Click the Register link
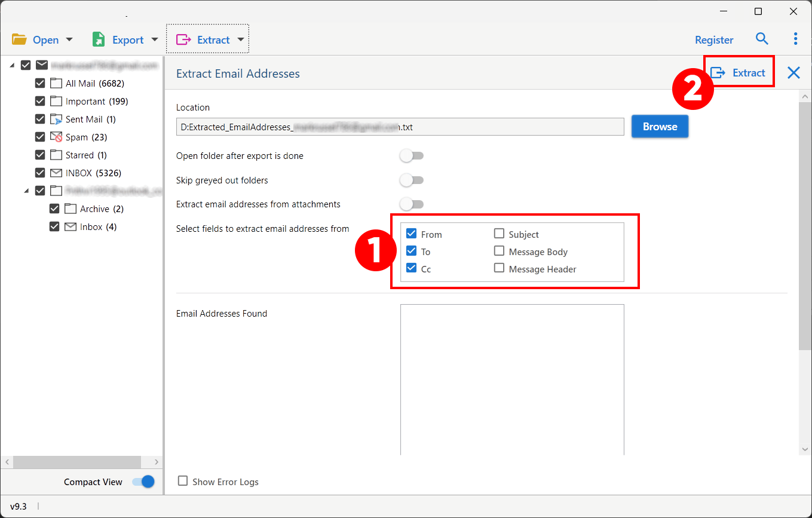 click(x=714, y=40)
